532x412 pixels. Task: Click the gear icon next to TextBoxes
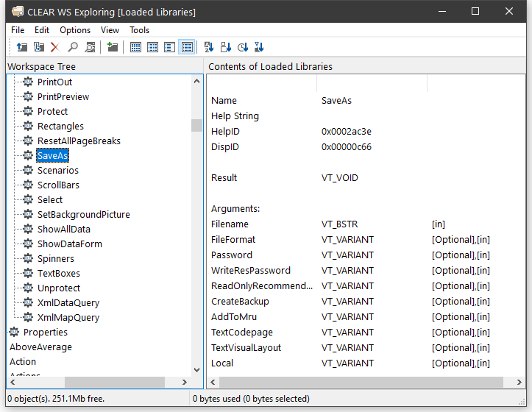point(28,274)
